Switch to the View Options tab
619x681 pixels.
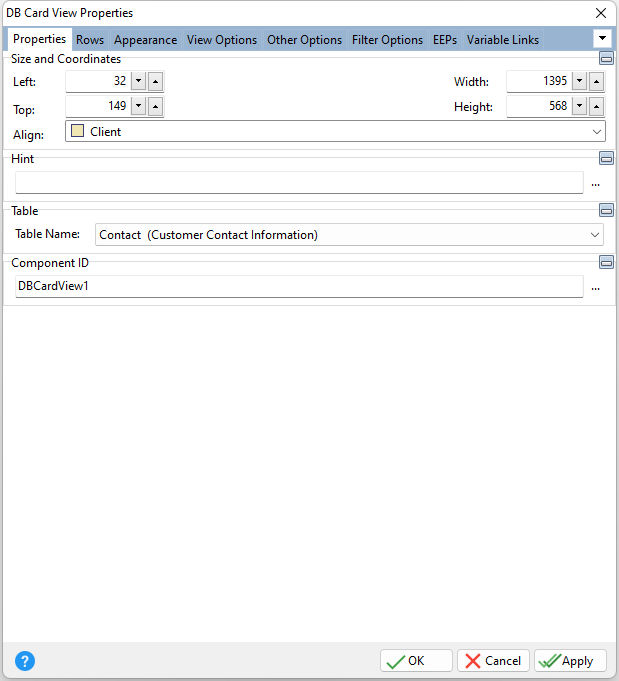[x=222, y=40]
